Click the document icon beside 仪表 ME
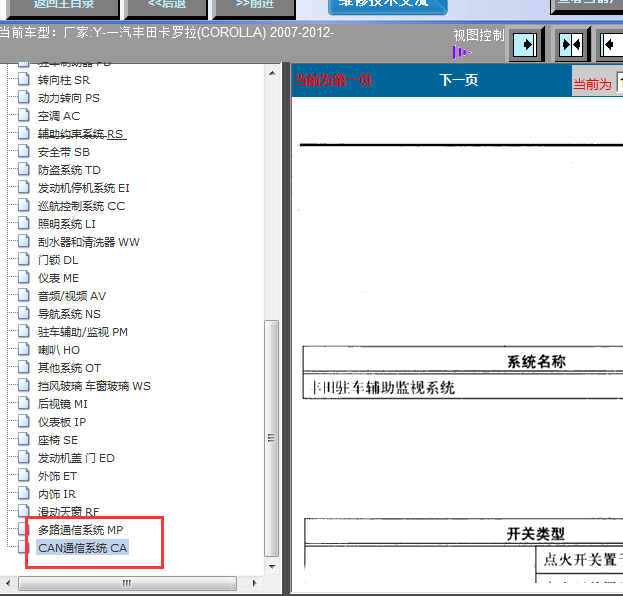 pos(24,277)
